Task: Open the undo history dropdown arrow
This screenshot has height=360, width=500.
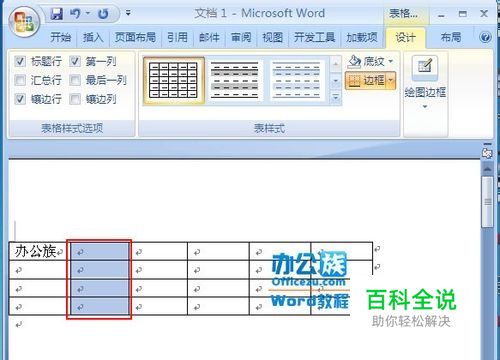Action: pyautogui.click(x=88, y=13)
